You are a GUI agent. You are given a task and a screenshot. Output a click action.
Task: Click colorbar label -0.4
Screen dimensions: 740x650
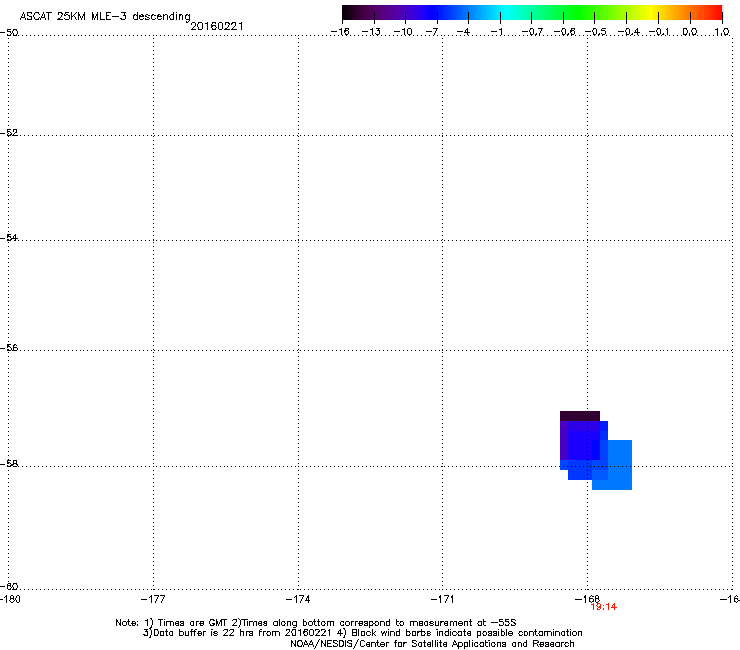pyautogui.click(x=629, y=32)
